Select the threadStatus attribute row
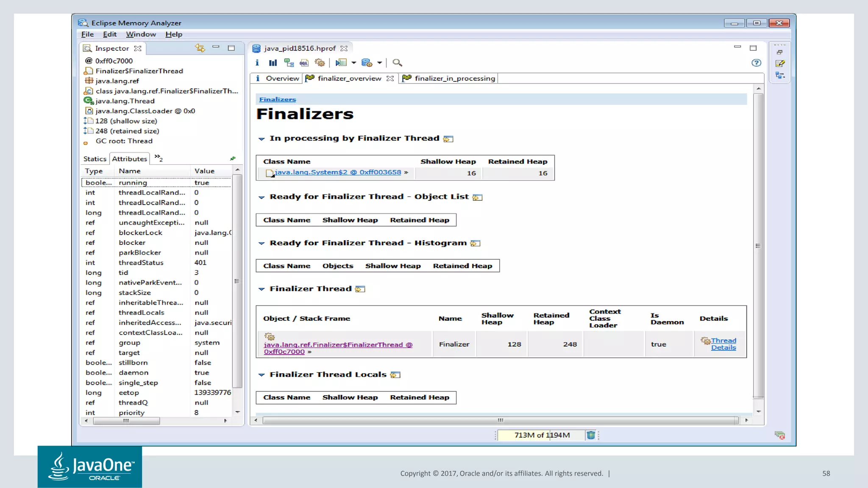 (x=156, y=263)
